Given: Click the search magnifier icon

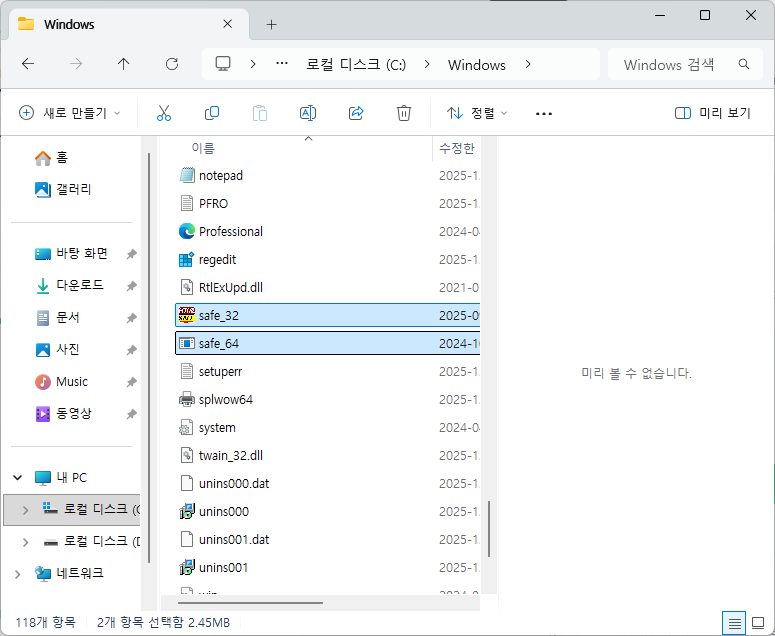Looking at the screenshot, I should tap(743, 64).
